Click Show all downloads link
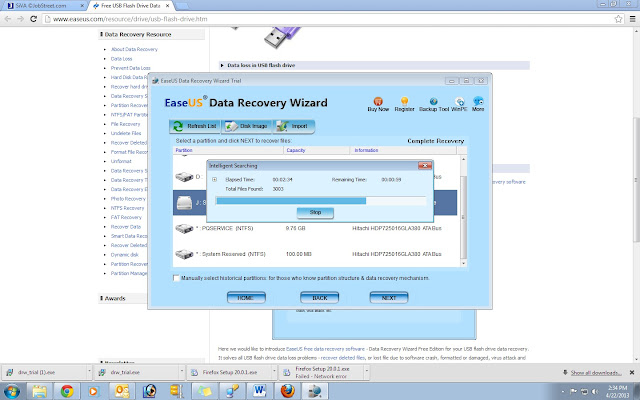 pyautogui.click(x=596, y=373)
